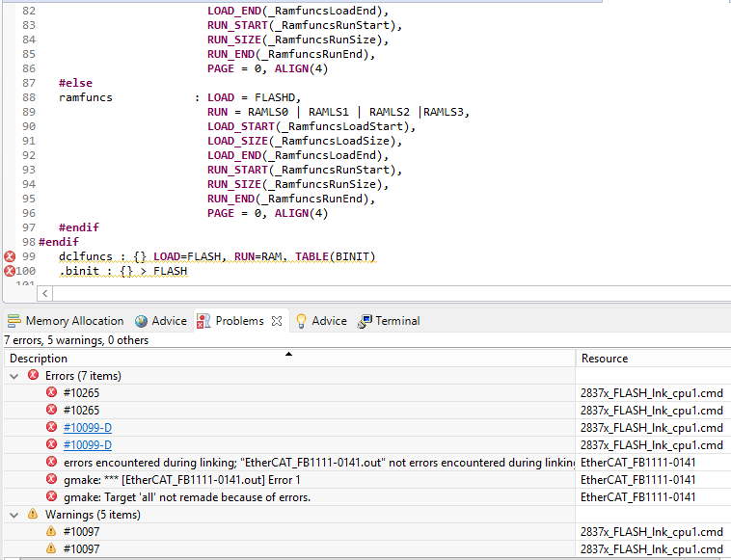731x560 pixels.
Task: Click the error icon of first #10265 row
Action: [52, 392]
